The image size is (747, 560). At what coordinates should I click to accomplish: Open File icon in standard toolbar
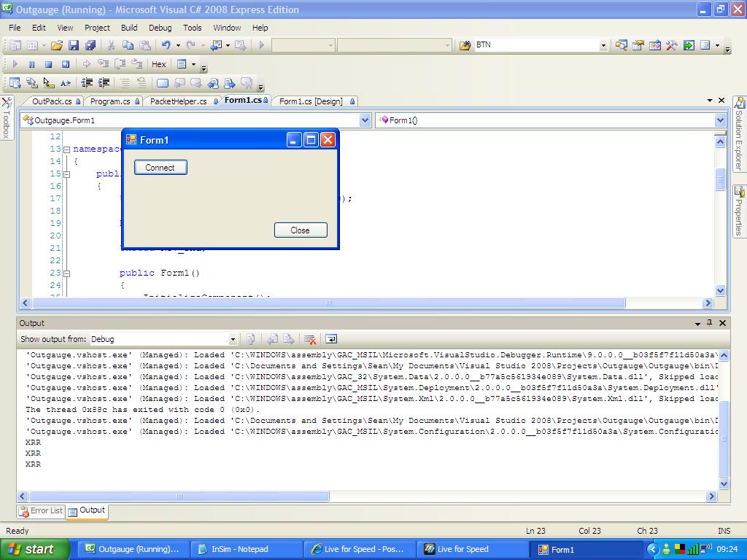pos(57,45)
